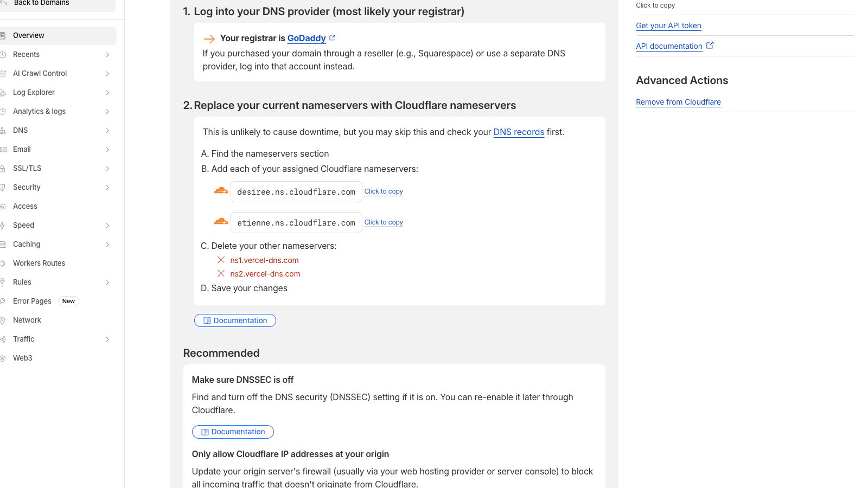Click Remove from Cloudflare link
The image size is (868, 488).
[x=678, y=102]
